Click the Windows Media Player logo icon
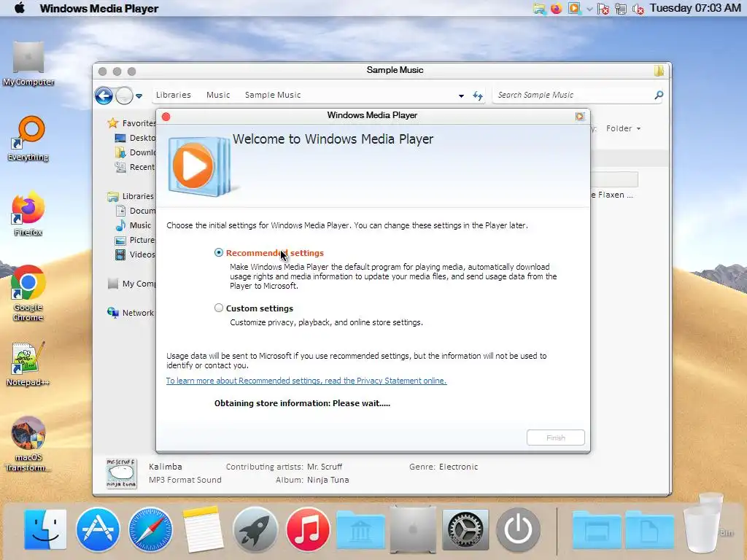The width and height of the screenshot is (747, 560). tap(199, 166)
